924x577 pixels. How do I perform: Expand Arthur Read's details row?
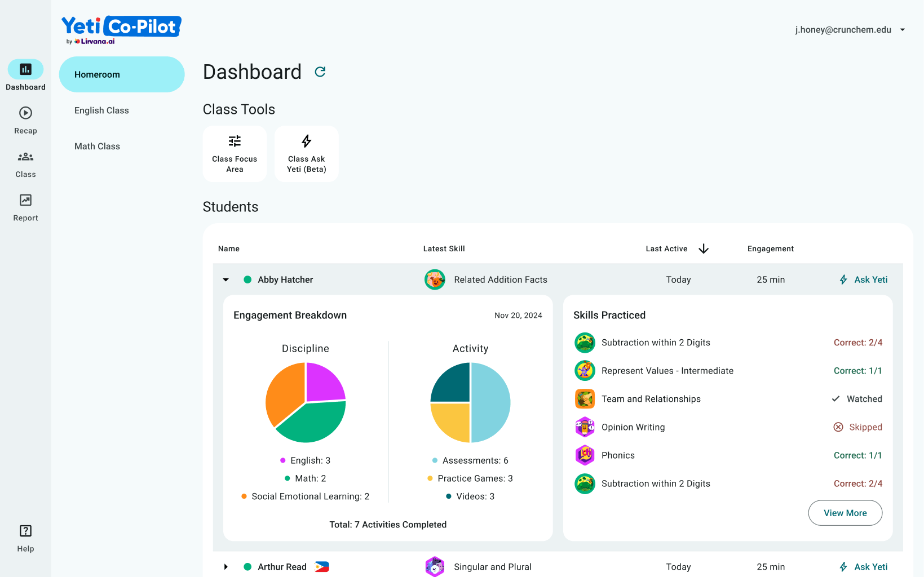(x=226, y=567)
